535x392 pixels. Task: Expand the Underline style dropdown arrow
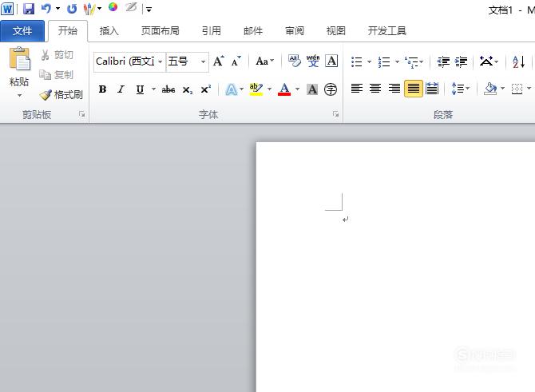(x=153, y=89)
